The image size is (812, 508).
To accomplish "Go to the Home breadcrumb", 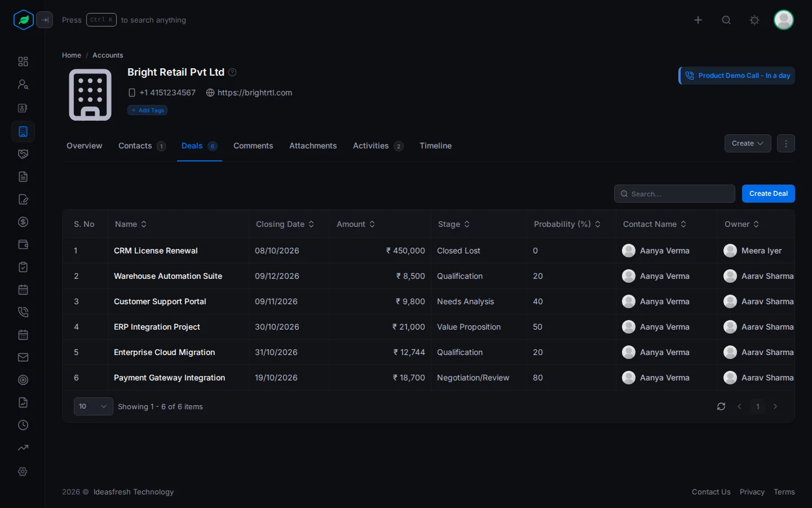I will tap(72, 55).
